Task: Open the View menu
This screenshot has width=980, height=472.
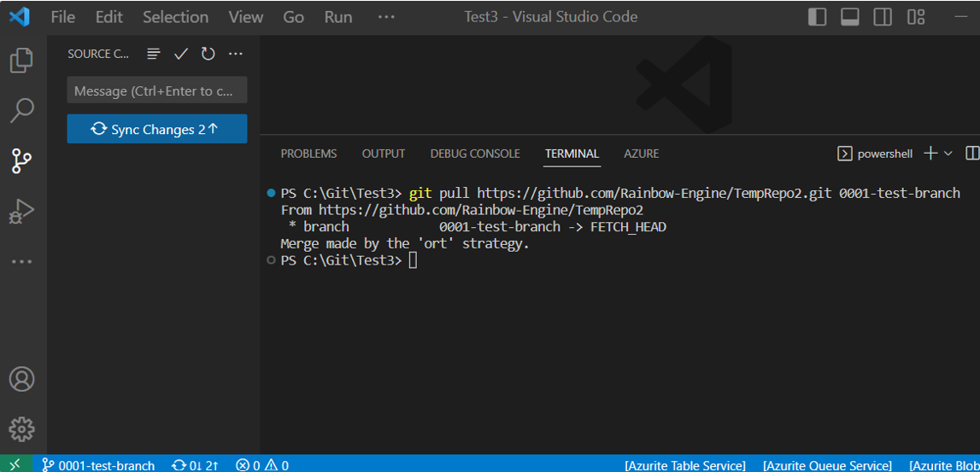Action: tap(245, 17)
